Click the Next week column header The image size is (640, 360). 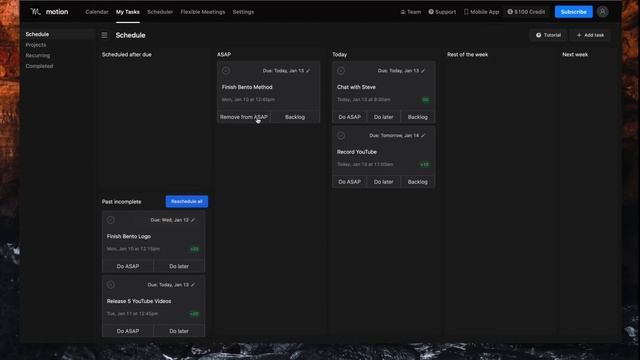pyautogui.click(x=575, y=54)
